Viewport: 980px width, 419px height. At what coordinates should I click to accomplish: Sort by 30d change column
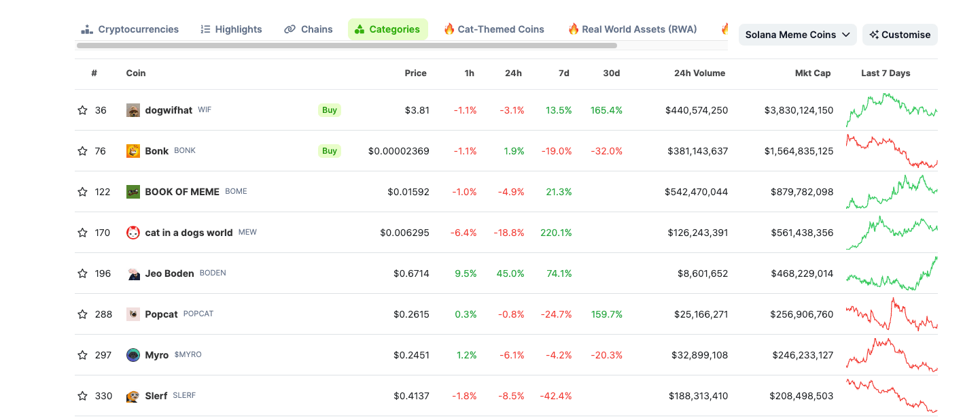pos(612,73)
